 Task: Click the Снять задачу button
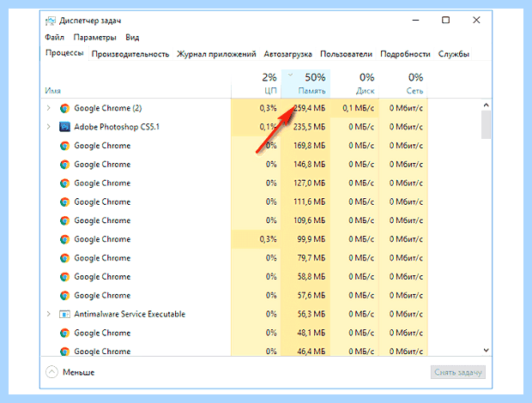pos(458,372)
